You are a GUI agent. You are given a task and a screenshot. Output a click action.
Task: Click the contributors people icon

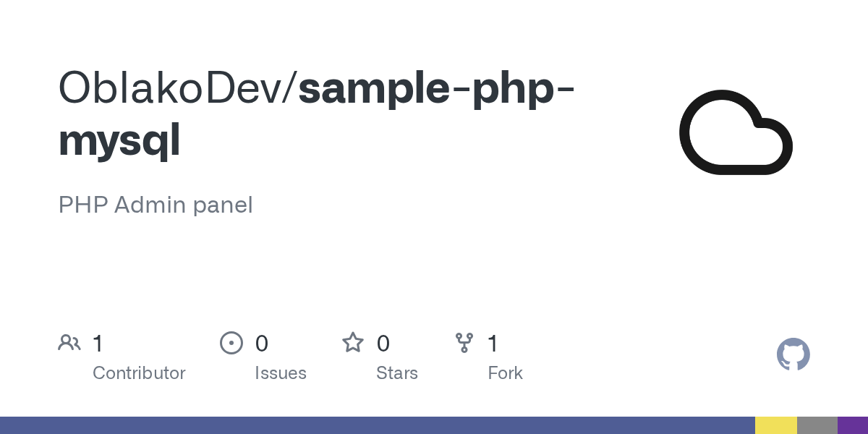[69, 343]
